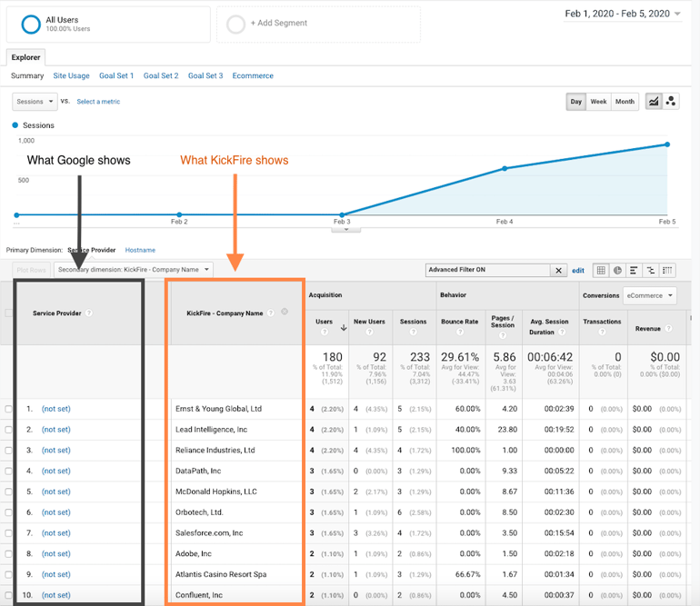Select the Summary view

tap(27, 75)
